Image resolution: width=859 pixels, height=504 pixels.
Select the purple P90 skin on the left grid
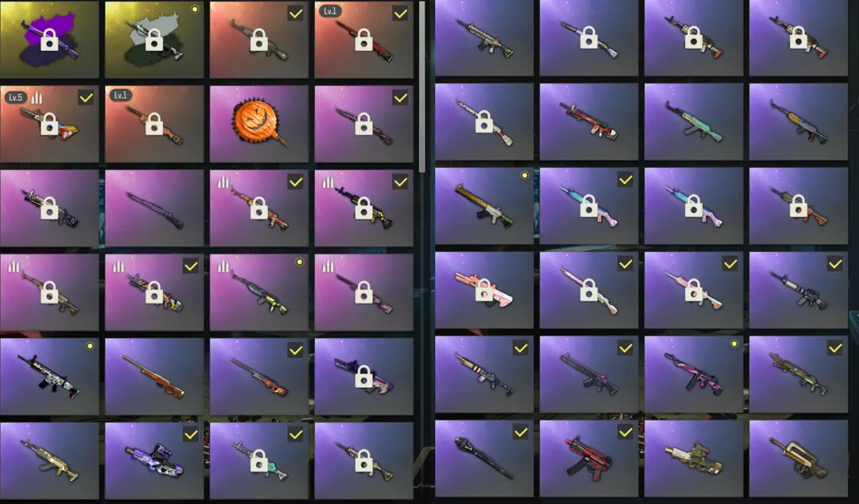(154, 461)
